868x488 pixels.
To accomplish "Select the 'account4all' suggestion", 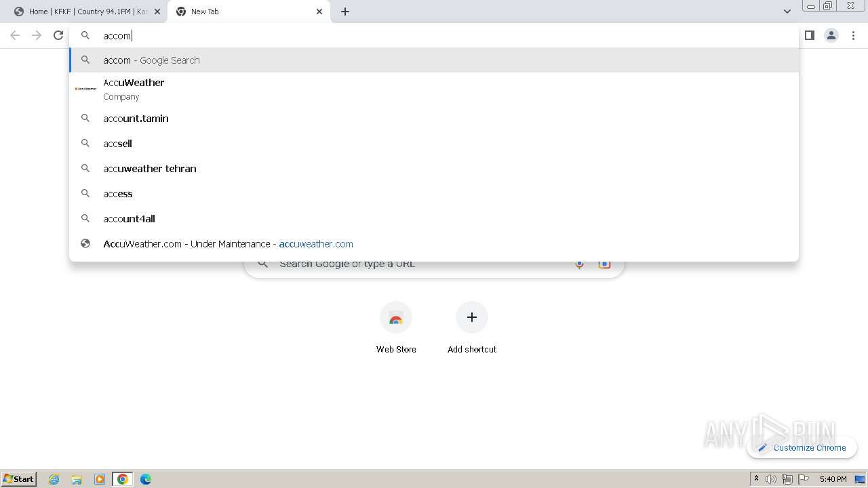I will [x=434, y=219].
